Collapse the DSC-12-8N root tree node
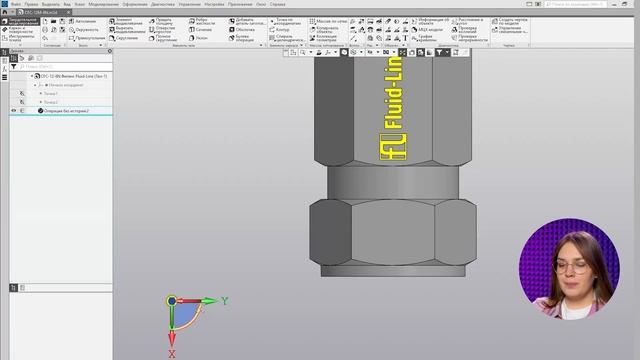The width and height of the screenshot is (640, 360). (x=32, y=76)
